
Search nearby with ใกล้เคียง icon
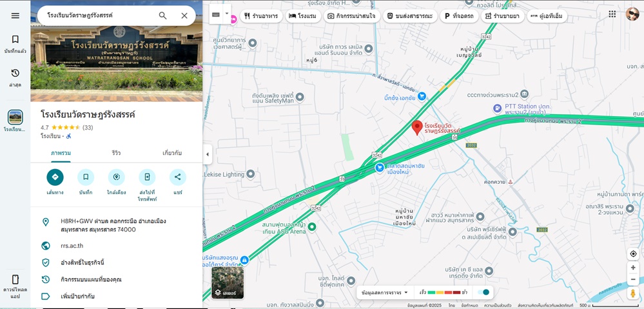pos(116,177)
